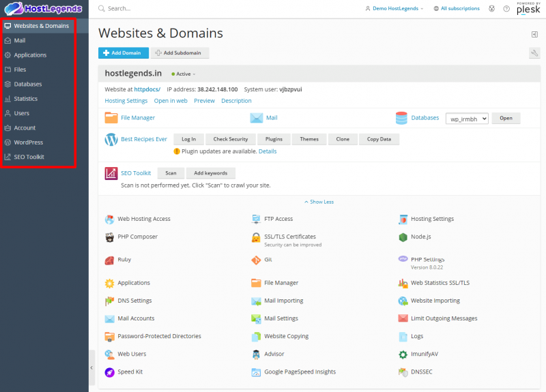The image size is (546, 392).
Task: Click the Add Subdomain button
Action: (179, 53)
